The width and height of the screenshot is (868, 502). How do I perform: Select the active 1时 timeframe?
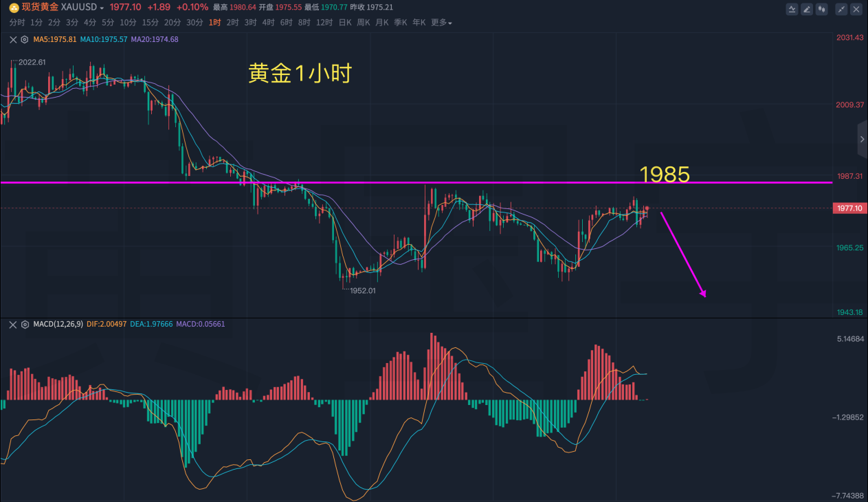point(215,23)
